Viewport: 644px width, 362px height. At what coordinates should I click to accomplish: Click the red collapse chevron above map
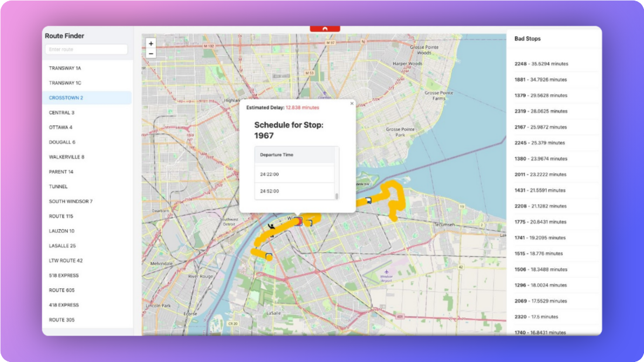tap(325, 28)
